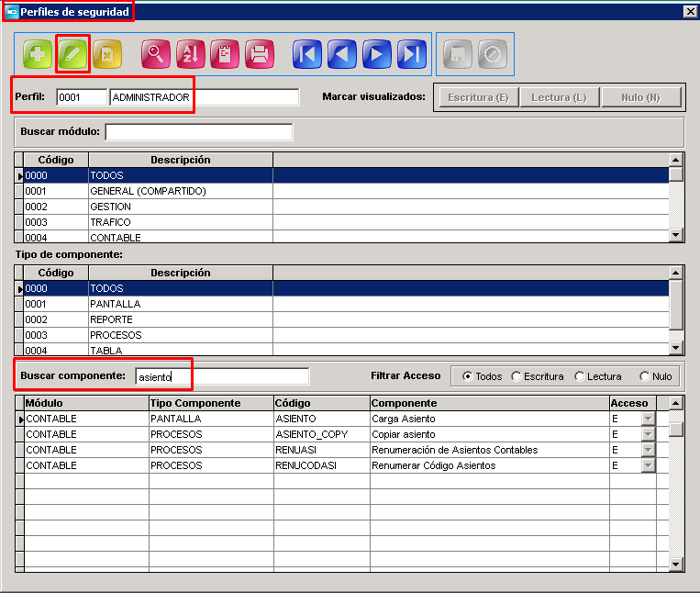Click the Buscar componente input field
Screen dimensions: 700x593
(222, 377)
